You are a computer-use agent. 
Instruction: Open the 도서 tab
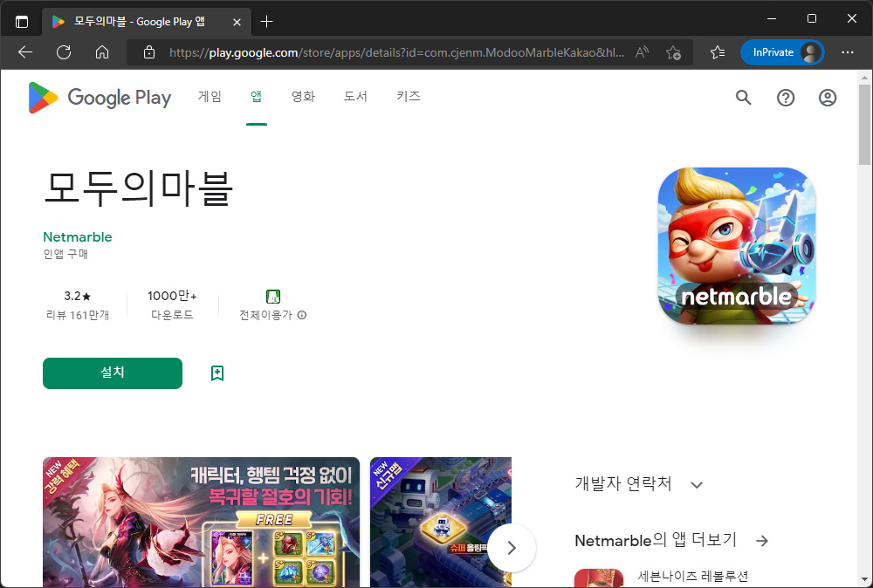pos(355,97)
